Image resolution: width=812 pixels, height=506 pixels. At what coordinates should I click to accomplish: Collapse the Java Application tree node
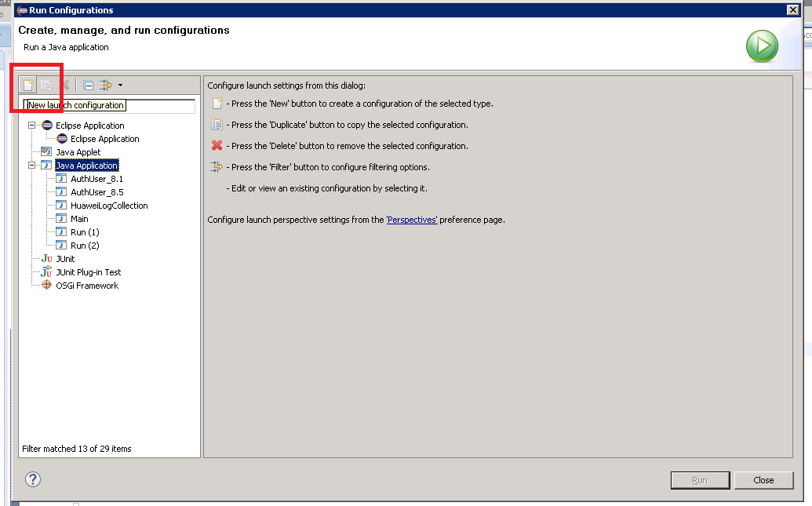click(x=32, y=166)
